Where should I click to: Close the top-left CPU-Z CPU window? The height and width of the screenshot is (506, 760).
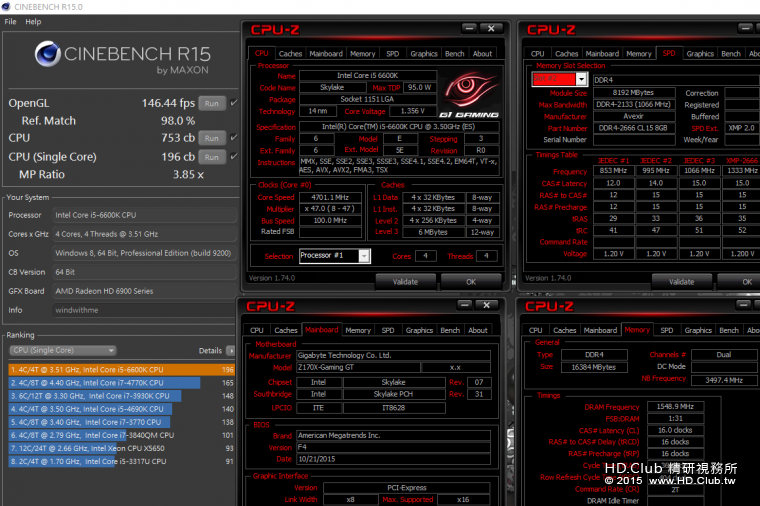pos(491,29)
